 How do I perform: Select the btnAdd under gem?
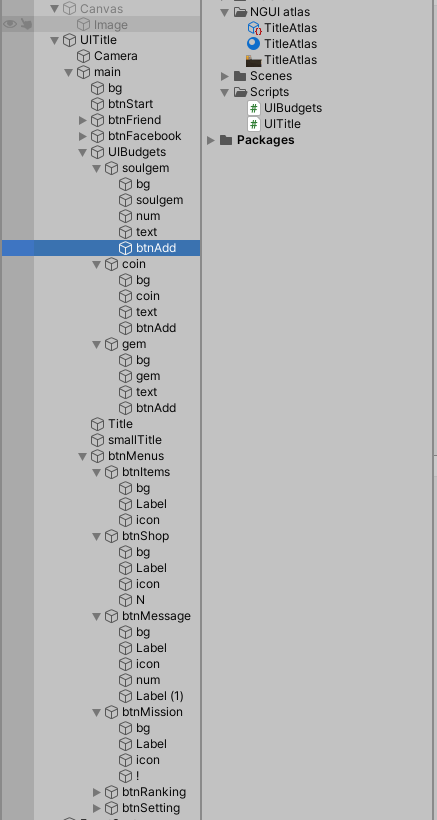point(156,408)
